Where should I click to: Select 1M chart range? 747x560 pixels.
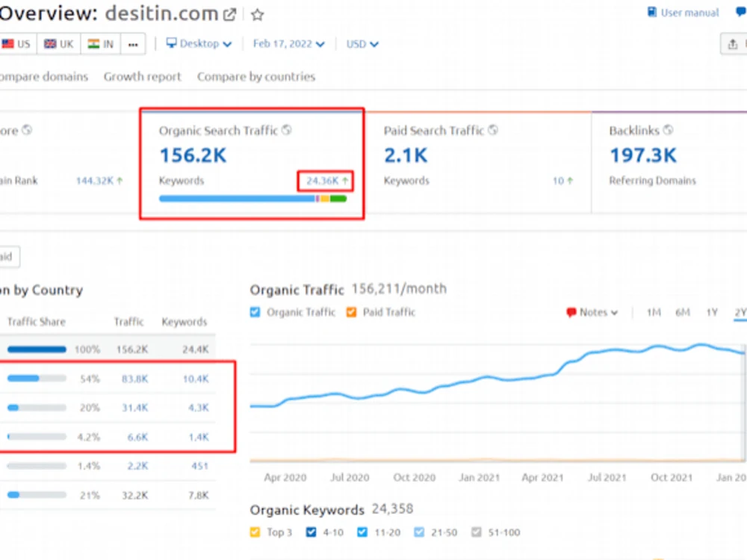(654, 312)
